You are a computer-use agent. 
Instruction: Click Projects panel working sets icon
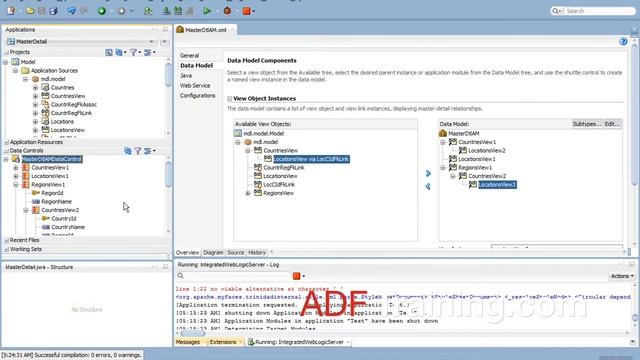click(119, 52)
